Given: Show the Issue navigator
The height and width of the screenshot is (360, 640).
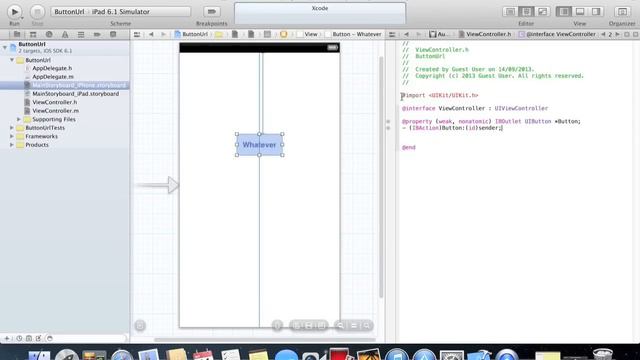Looking at the screenshot, I should click(x=65, y=35).
